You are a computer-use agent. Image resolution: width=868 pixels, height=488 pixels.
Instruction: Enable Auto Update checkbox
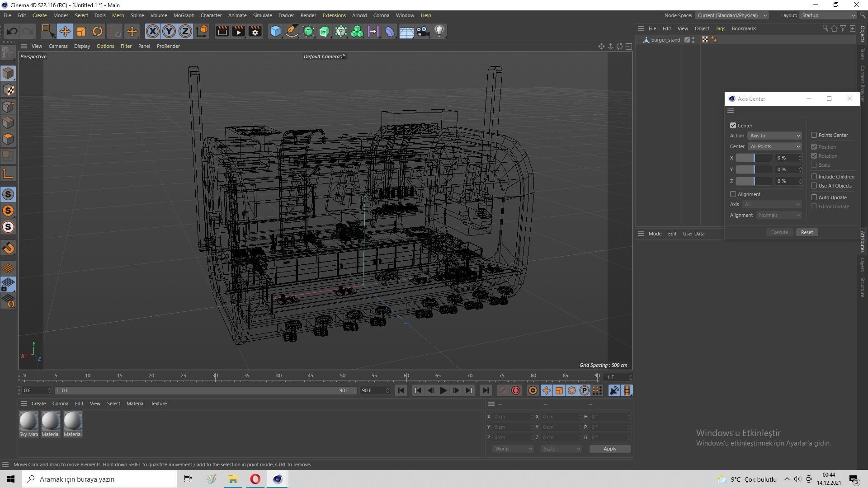(x=814, y=197)
